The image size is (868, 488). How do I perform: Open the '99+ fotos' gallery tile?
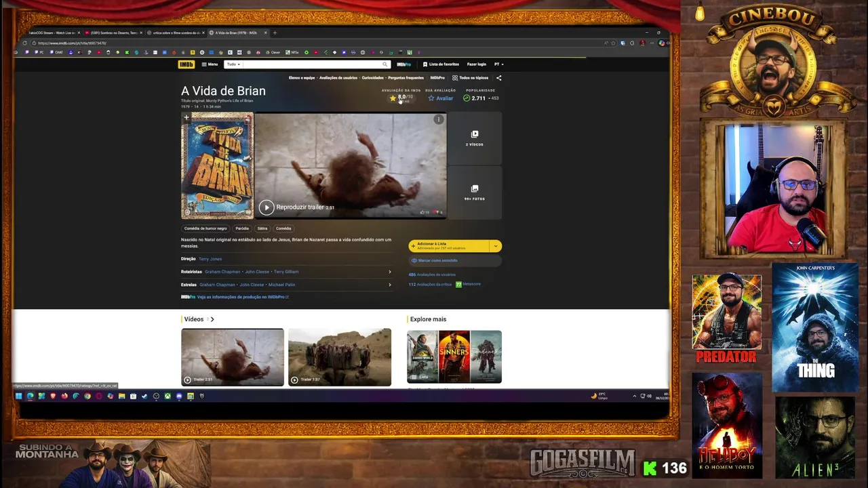[x=475, y=192]
